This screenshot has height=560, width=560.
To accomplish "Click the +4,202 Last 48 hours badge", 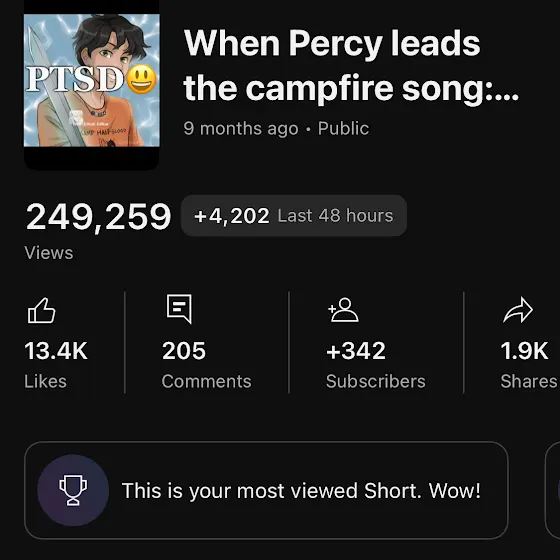I will coord(294,215).
